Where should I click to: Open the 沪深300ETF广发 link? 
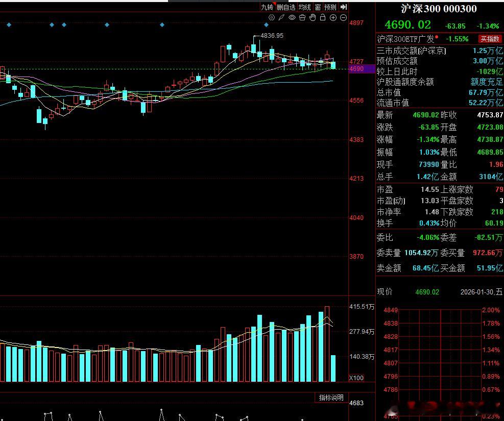pos(405,39)
